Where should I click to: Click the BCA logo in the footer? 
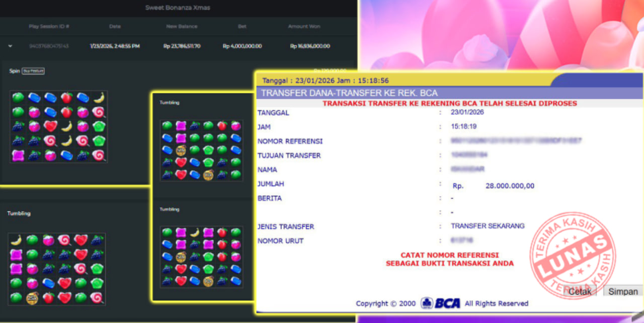pos(440,303)
